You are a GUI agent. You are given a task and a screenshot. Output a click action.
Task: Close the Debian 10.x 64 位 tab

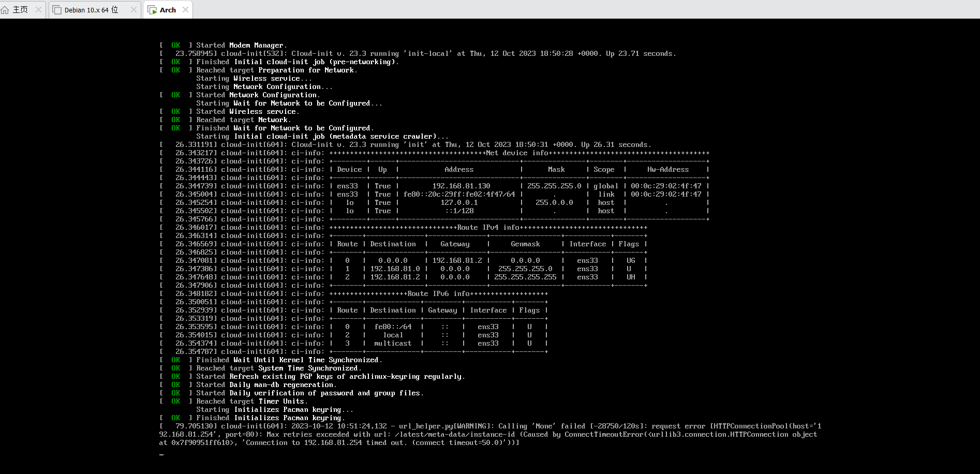pos(133,10)
